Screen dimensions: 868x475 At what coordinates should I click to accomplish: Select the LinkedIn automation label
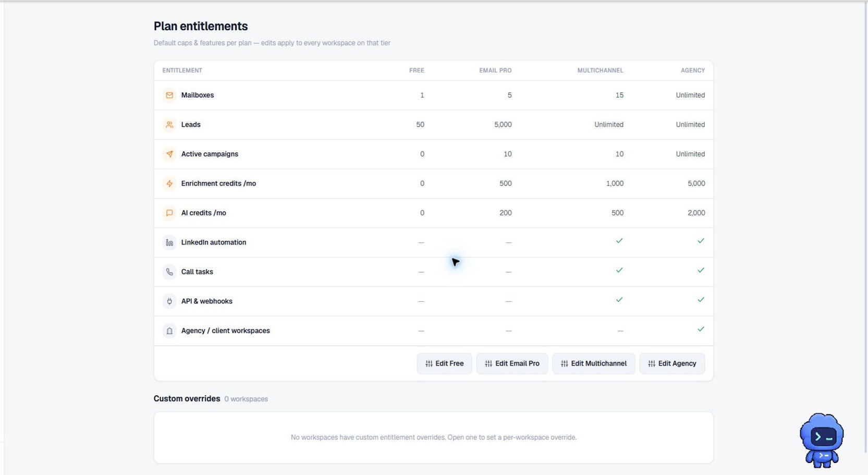point(214,242)
